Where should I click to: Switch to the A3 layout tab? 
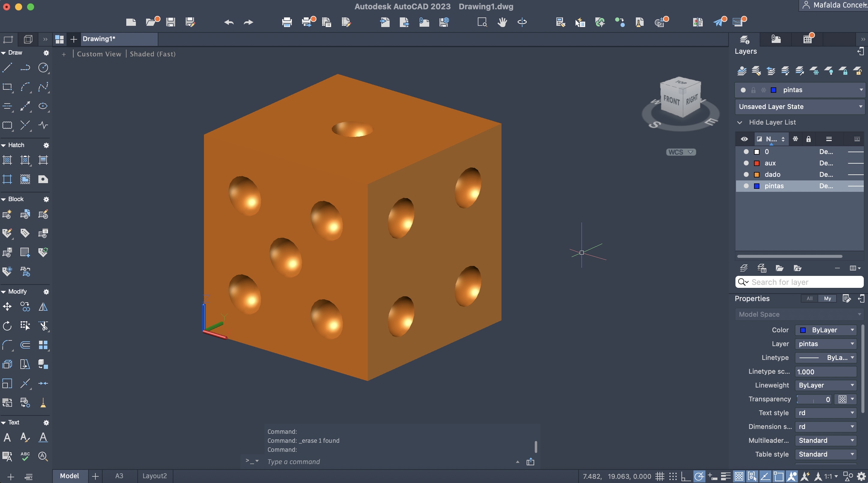point(119,476)
